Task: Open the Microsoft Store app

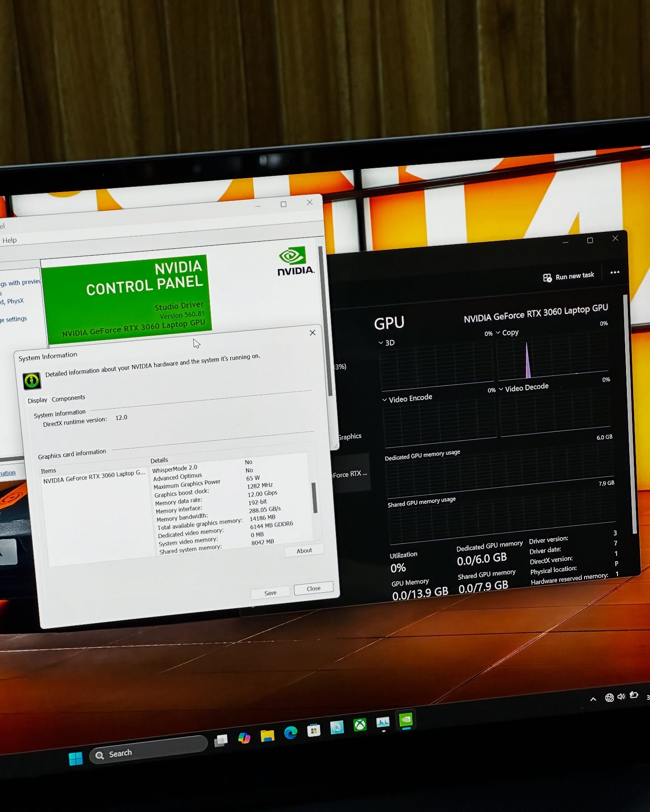Action: [313, 730]
